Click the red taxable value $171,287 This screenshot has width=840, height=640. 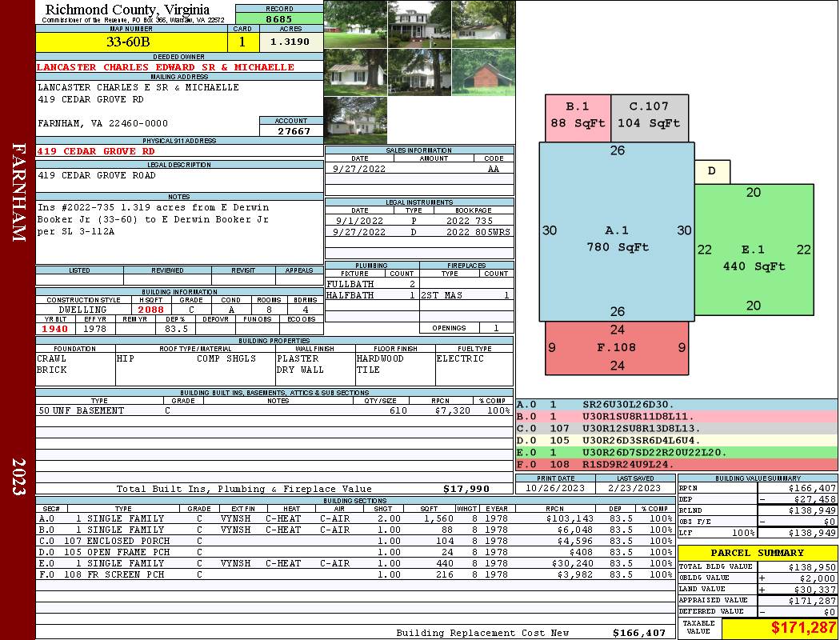803,627
